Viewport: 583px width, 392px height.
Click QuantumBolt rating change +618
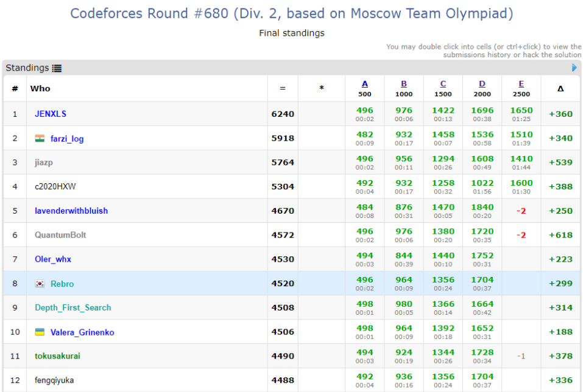[x=560, y=235]
